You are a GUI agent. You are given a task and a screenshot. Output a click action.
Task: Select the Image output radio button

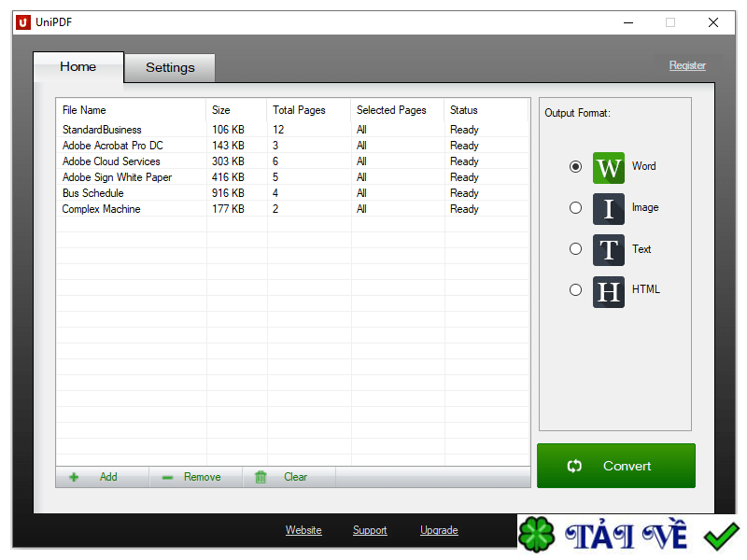[x=575, y=207]
